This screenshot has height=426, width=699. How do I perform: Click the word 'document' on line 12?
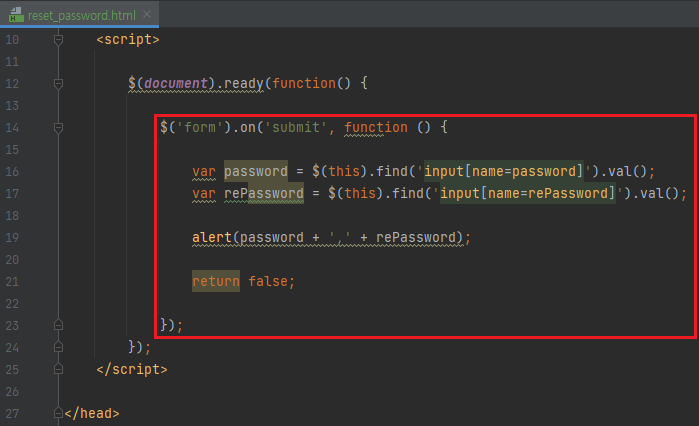176,83
